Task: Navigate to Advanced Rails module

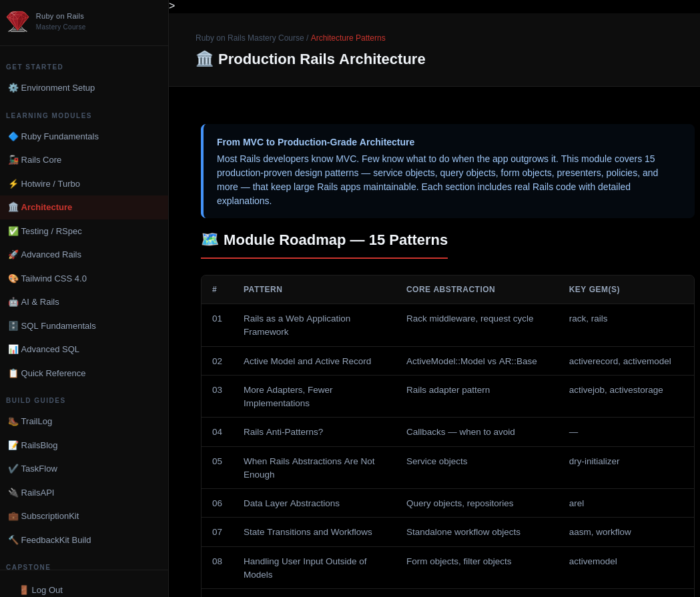Action: coord(84,254)
